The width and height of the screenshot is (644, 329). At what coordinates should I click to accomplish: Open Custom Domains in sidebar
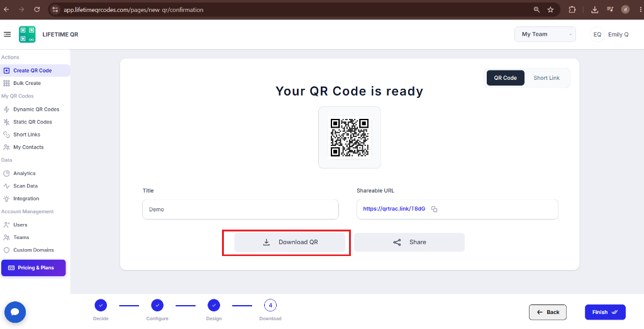pos(35,250)
